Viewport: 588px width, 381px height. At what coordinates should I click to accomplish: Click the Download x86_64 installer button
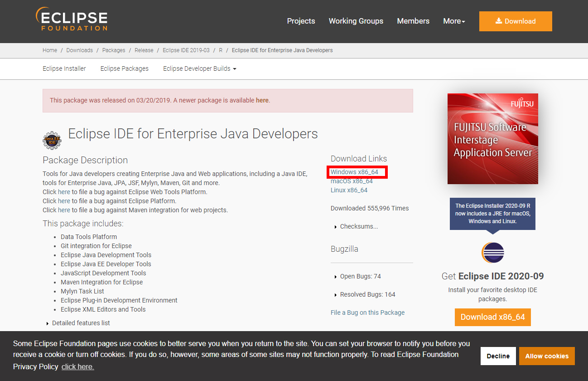(x=492, y=317)
